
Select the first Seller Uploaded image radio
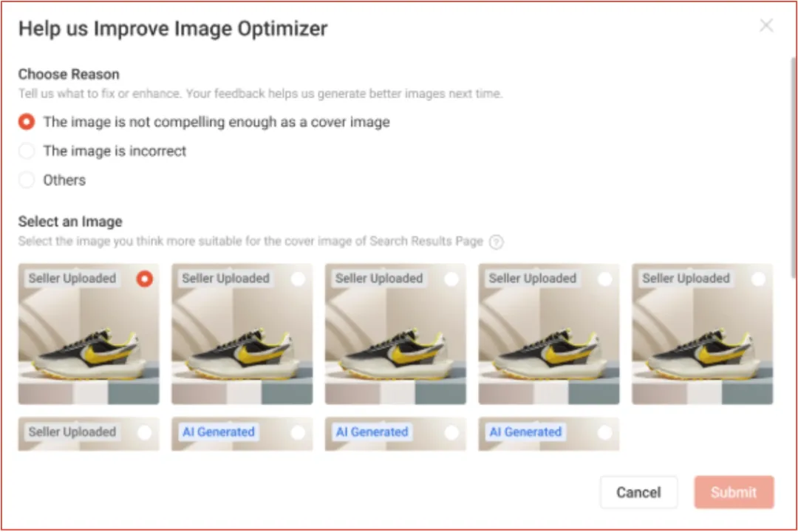(x=145, y=279)
